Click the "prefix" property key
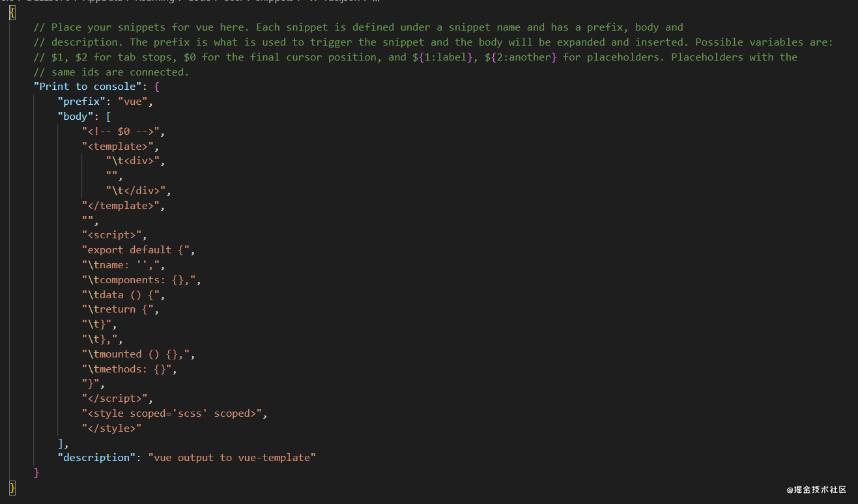The image size is (858, 504). [81, 102]
